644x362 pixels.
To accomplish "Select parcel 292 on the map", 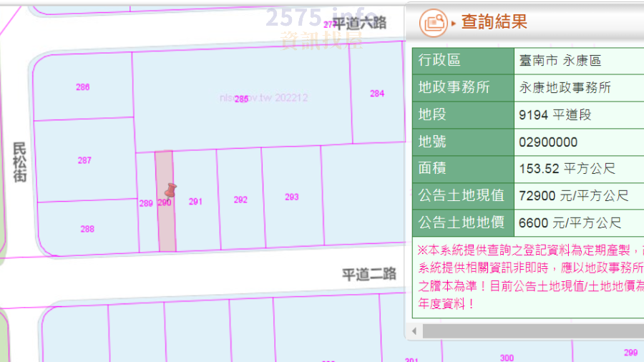I will coord(240,200).
